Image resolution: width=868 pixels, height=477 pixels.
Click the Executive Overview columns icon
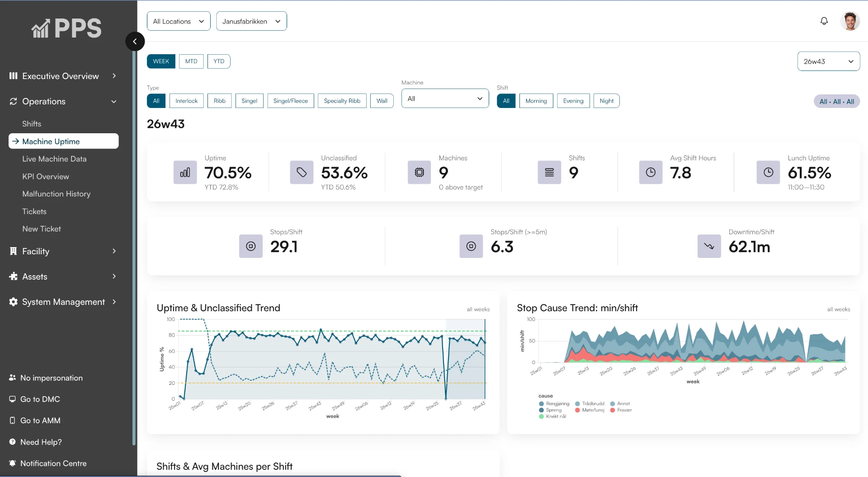click(x=14, y=76)
